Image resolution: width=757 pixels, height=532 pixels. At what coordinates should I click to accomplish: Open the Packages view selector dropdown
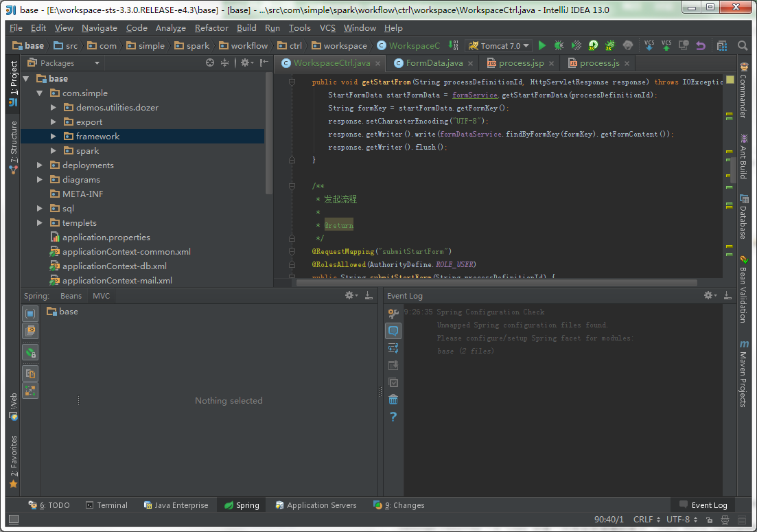pos(97,62)
